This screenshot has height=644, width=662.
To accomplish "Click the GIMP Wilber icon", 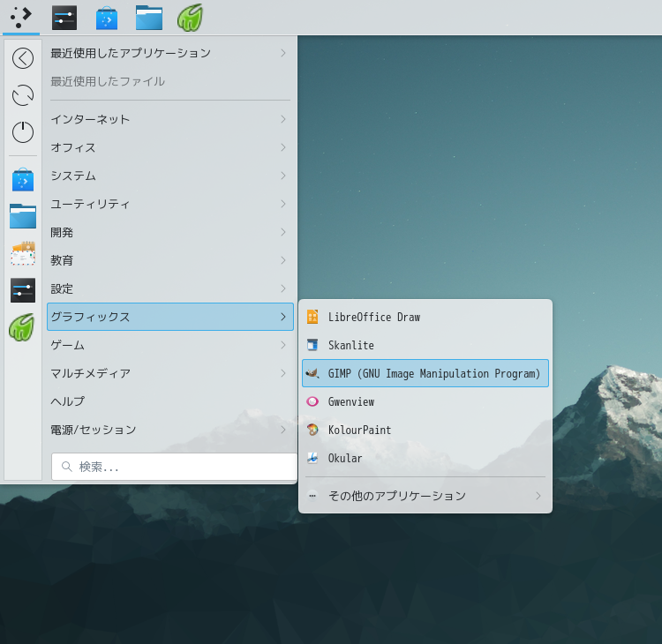I will tap(312, 373).
